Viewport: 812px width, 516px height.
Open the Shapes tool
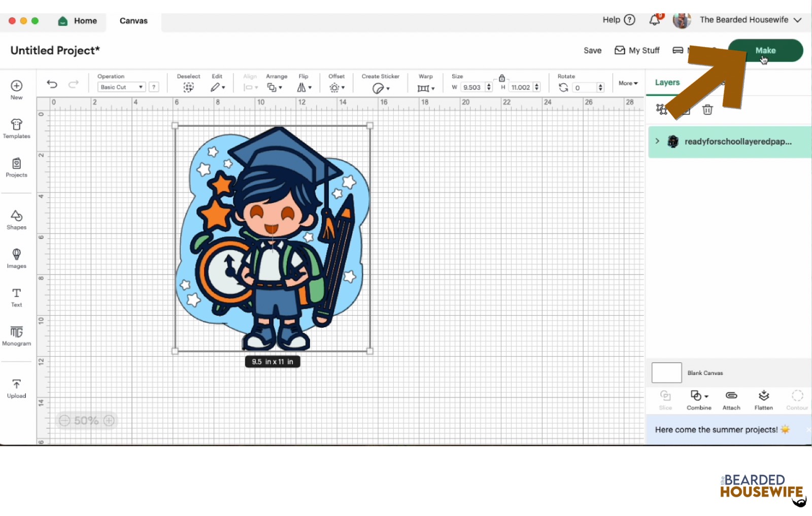16,220
